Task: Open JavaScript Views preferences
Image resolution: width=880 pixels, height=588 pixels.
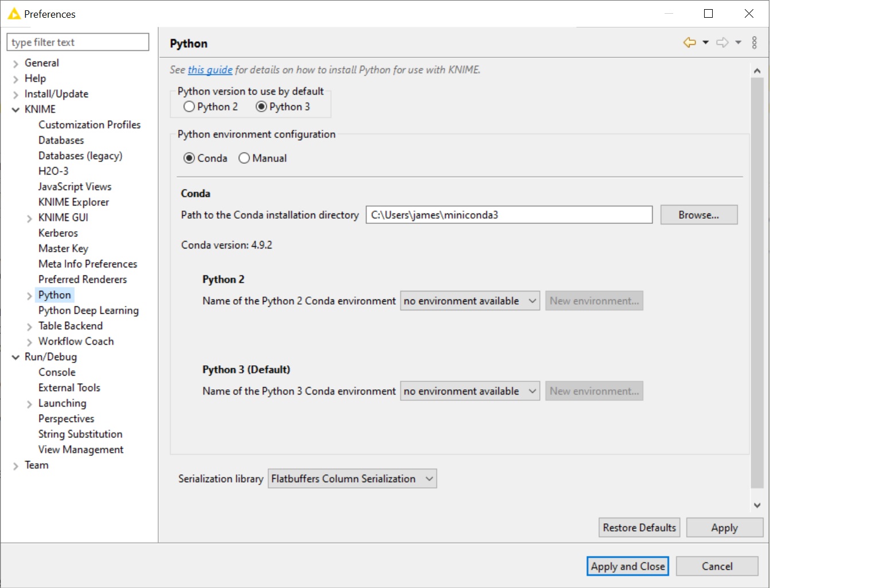Action: (x=74, y=187)
